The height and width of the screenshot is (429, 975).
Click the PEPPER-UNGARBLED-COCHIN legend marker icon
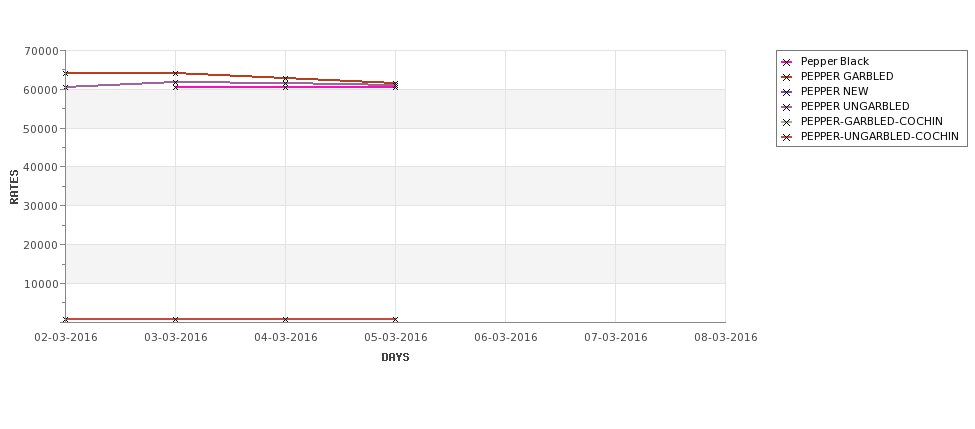tap(787, 137)
